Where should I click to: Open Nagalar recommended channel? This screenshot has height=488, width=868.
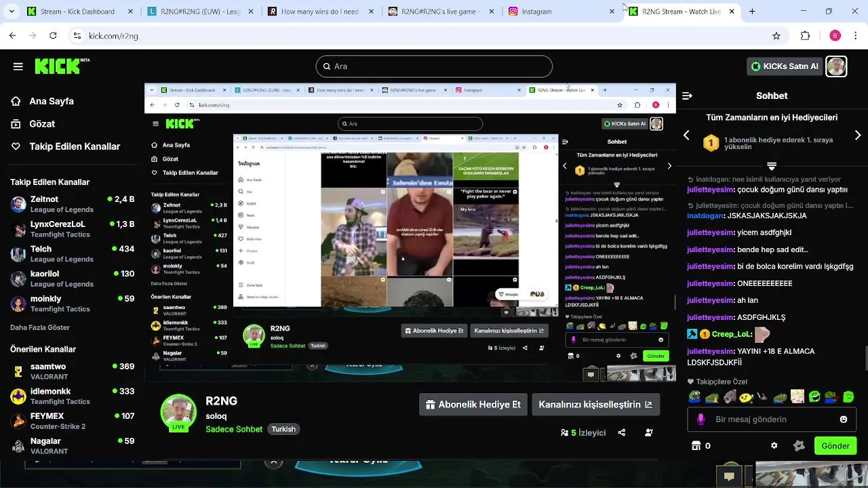(72, 446)
